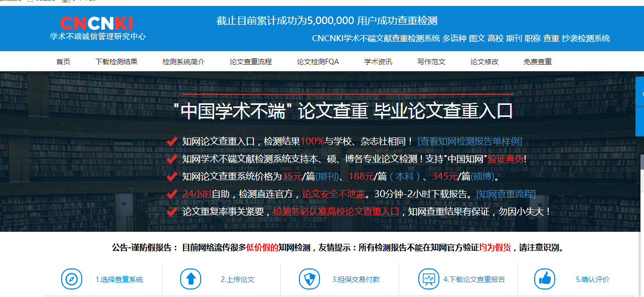Screen dimensions: 644x297
Task: Click the upload arrow icon for step 2
Action: (191, 279)
